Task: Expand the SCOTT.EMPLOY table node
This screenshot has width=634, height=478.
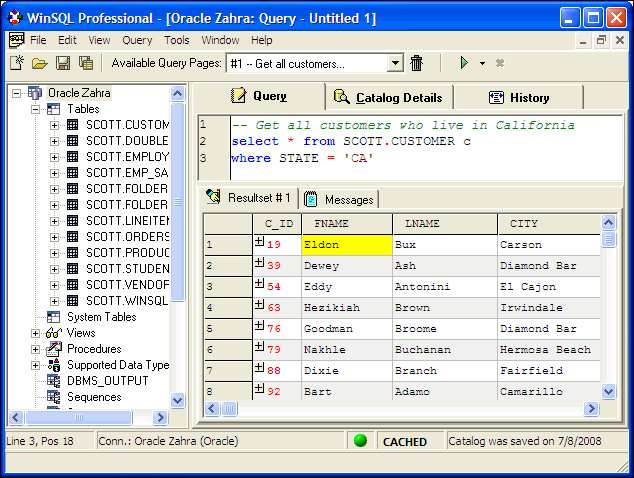Action: [54, 157]
